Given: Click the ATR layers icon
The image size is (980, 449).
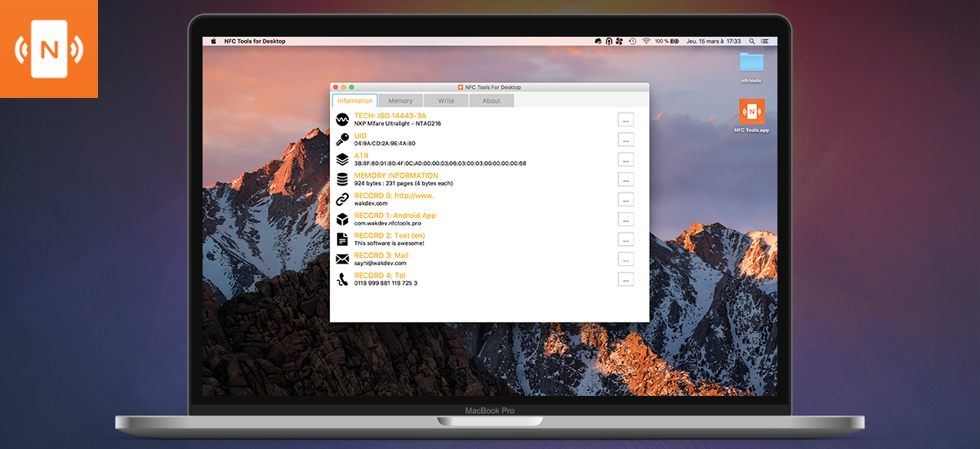Looking at the screenshot, I should (342, 159).
